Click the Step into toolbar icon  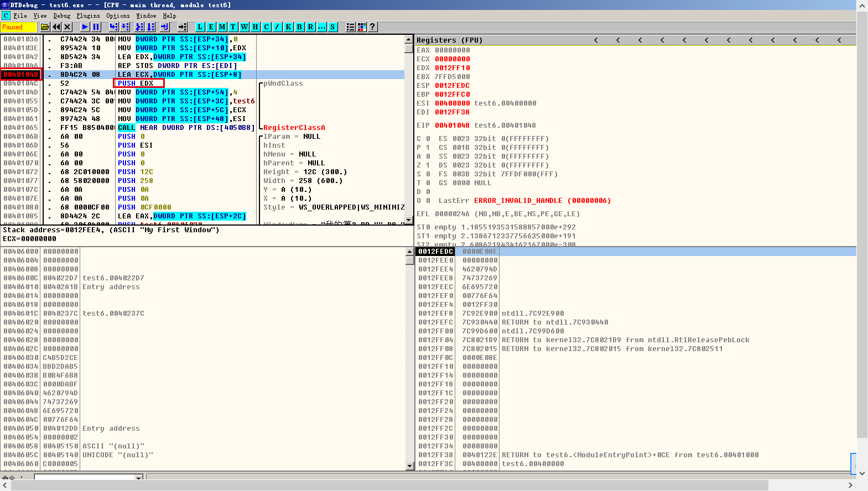113,27
